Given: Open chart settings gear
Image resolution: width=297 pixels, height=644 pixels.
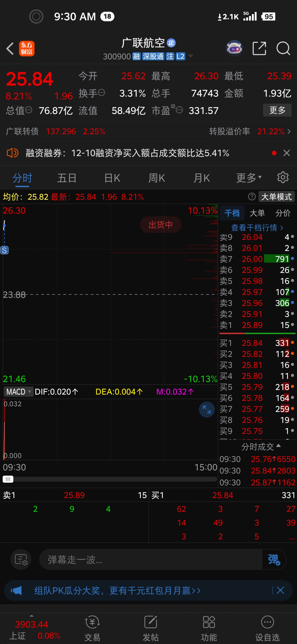Looking at the screenshot, I should (x=283, y=178).
